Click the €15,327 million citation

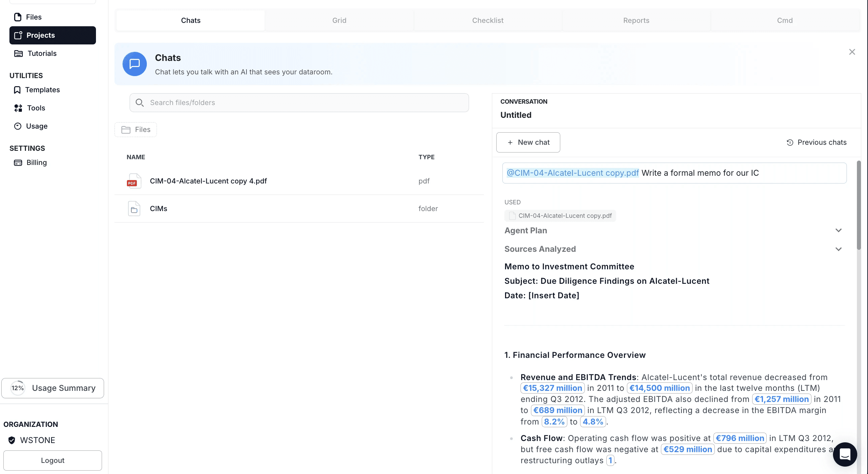pos(553,388)
